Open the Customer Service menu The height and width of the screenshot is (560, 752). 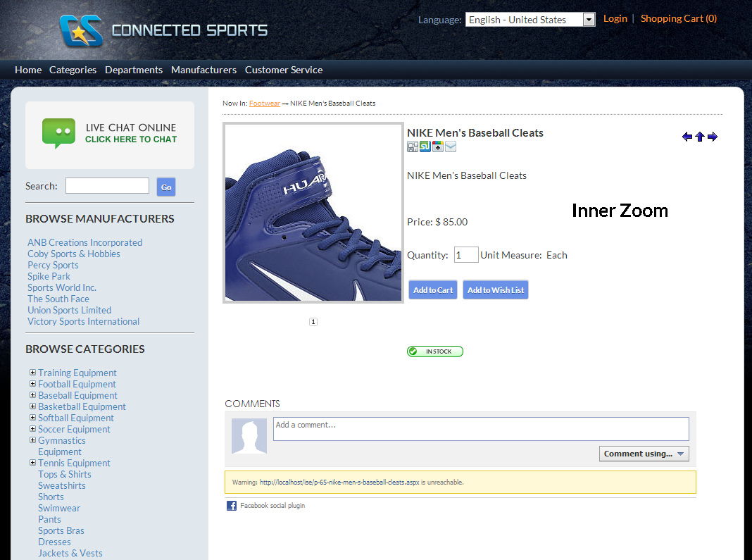pos(284,70)
